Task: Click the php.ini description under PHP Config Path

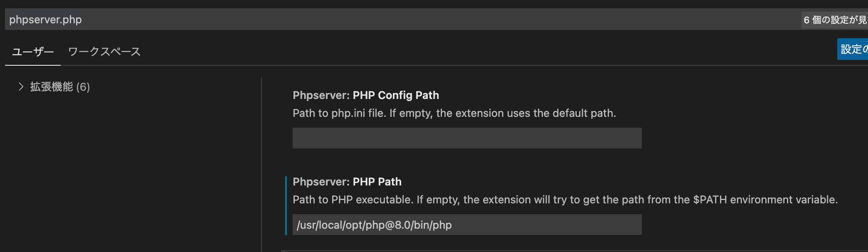Action: point(454,113)
